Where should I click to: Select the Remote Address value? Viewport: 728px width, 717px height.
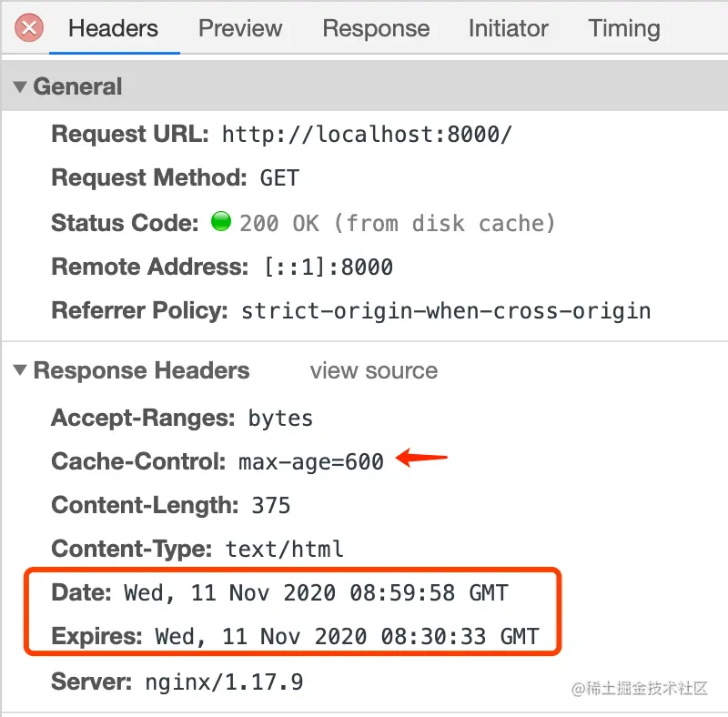point(328,268)
